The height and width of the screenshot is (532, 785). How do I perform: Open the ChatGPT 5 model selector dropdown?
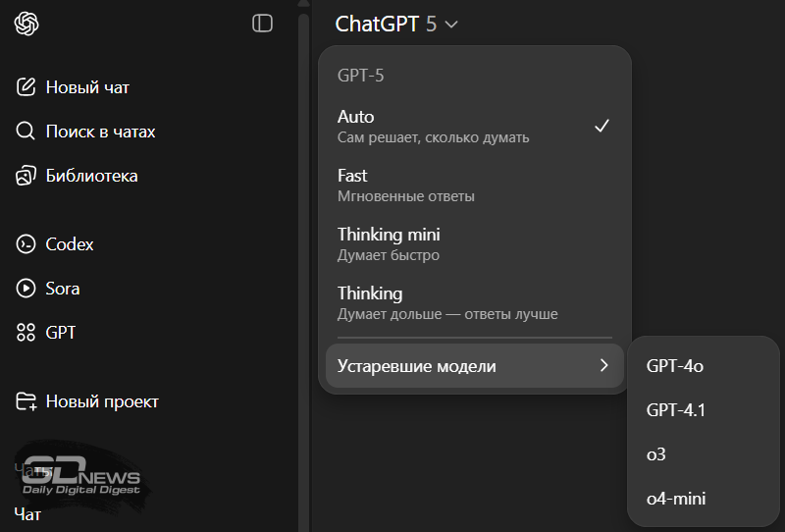coord(396,25)
